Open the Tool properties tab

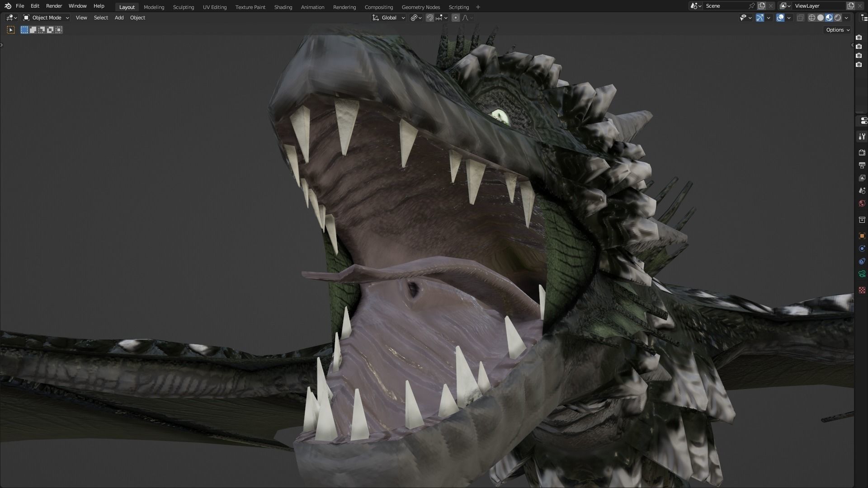click(x=862, y=136)
